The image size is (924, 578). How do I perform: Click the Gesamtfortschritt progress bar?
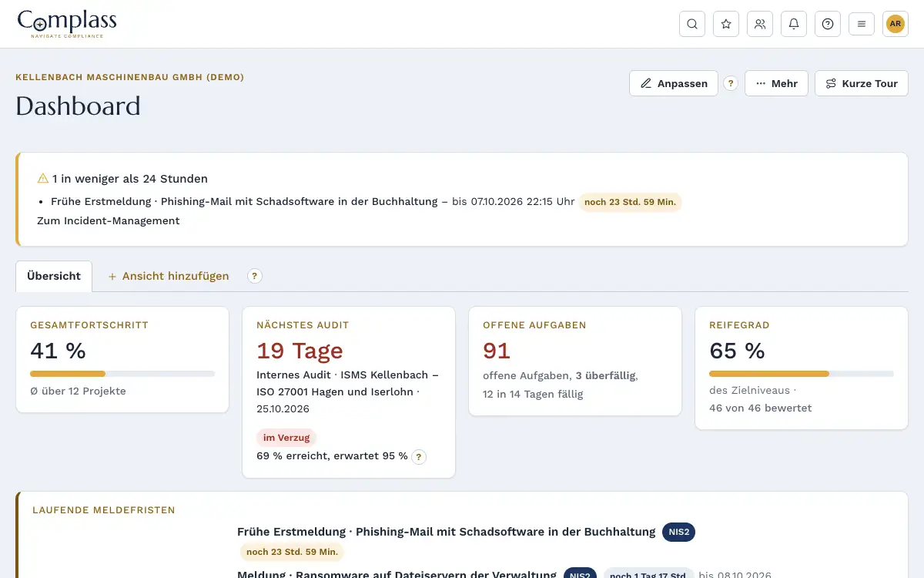[x=122, y=374]
